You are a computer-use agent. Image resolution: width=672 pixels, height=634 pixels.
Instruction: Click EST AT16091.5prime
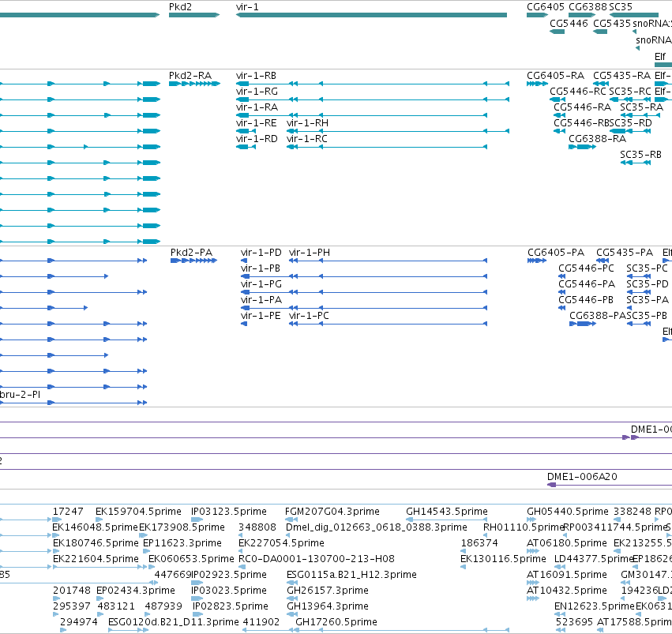tap(566, 575)
